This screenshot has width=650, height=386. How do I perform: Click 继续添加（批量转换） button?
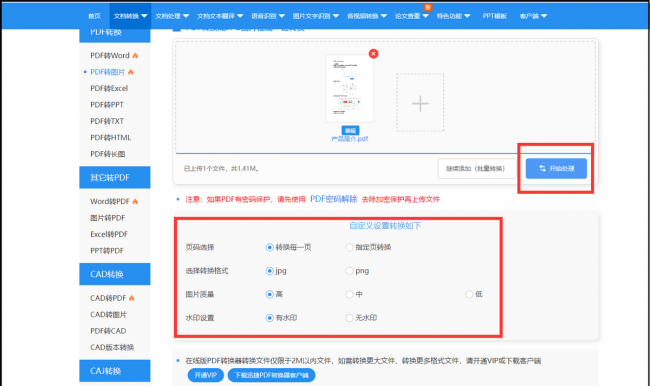[477, 168]
